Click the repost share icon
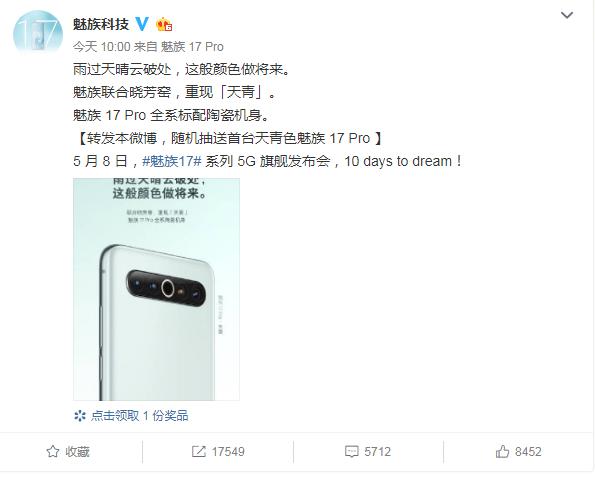This screenshot has height=477, width=595. (199, 452)
